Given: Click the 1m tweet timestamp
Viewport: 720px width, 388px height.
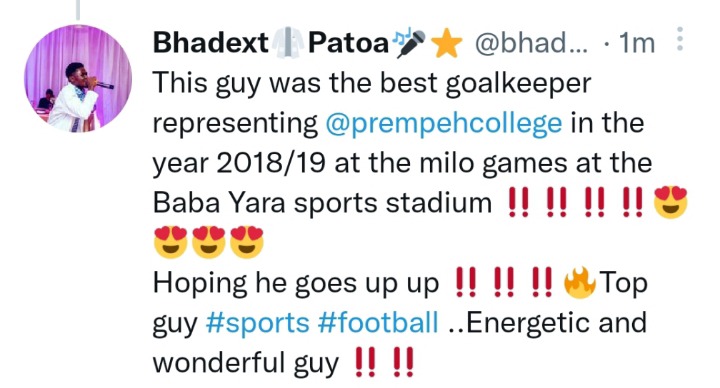Looking at the screenshot, I should click(x=636, y=43).
